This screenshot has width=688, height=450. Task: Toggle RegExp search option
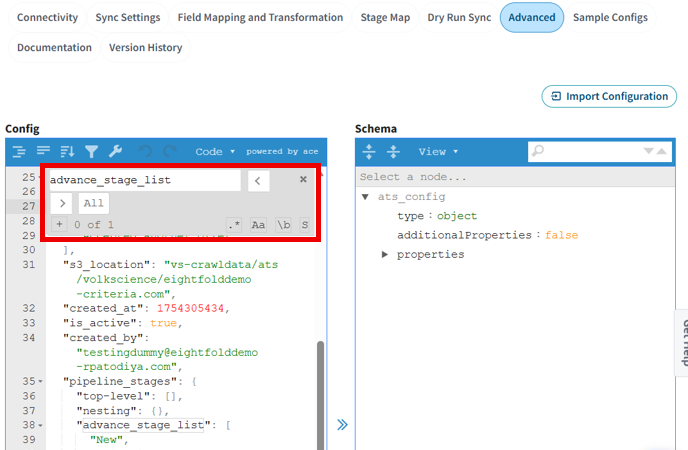click(x=234, y=225)
